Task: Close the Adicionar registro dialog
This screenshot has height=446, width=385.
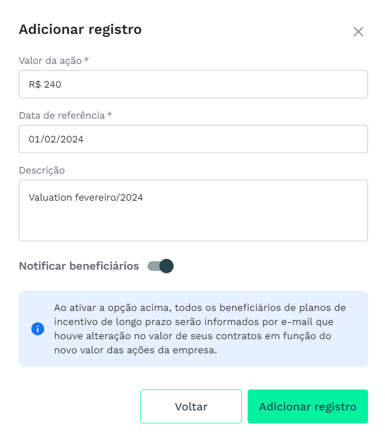Action: (358, 32)
